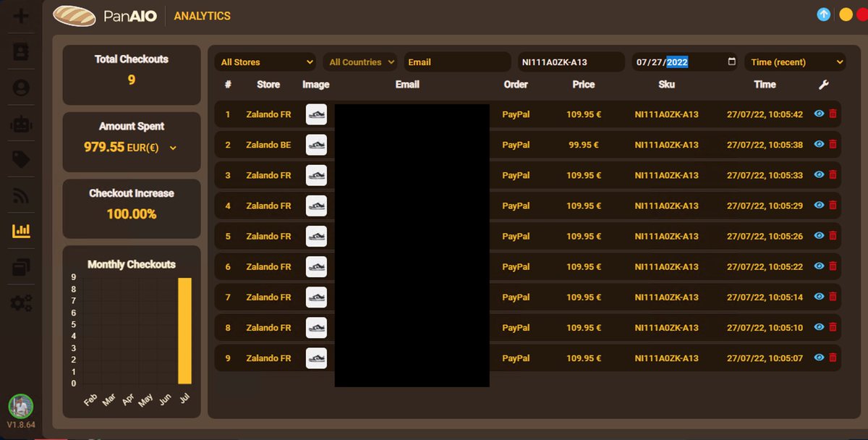
Task: Toggle eye visibility for row 5
Action: [819, 236]
